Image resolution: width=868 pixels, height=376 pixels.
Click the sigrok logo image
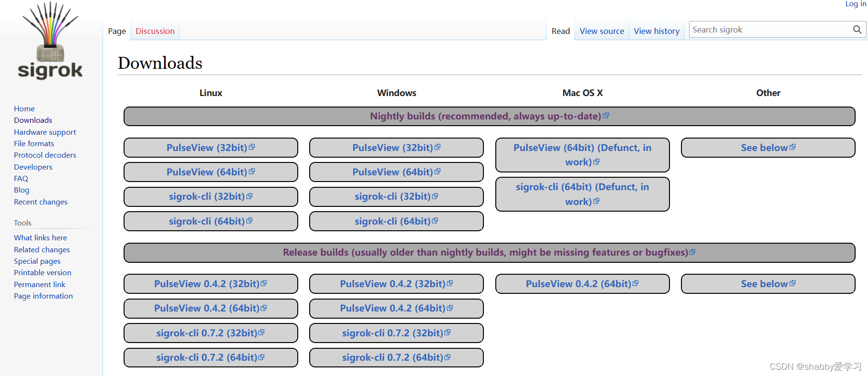pyautogui.click(x=50, y=40)
